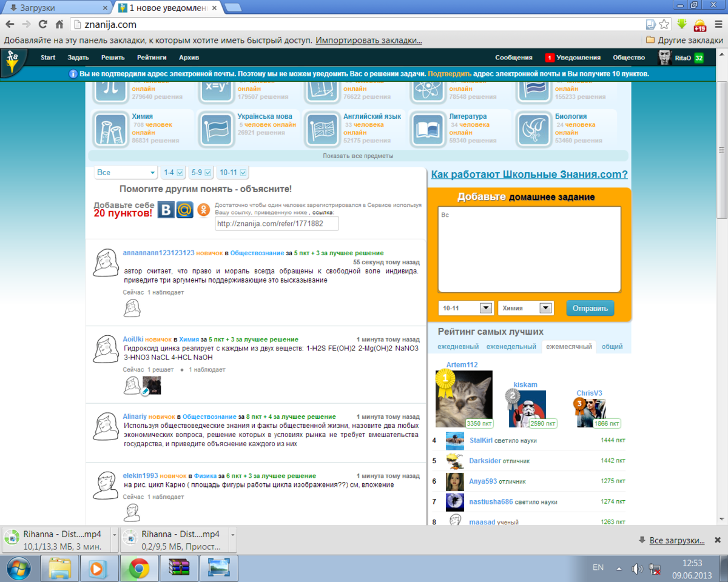
Task: Open Artem112 cat avatar thumbnail
Action: (464, 399)
